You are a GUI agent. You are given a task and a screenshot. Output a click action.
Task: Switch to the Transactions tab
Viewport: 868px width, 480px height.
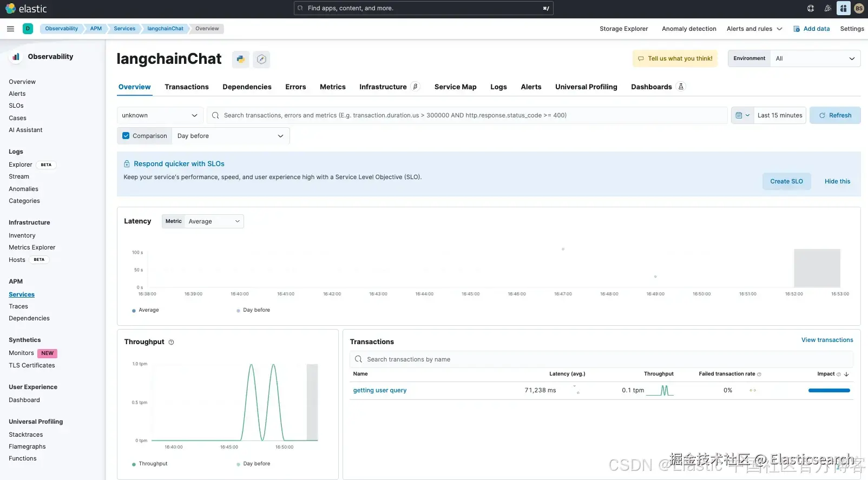pos(187,87)
